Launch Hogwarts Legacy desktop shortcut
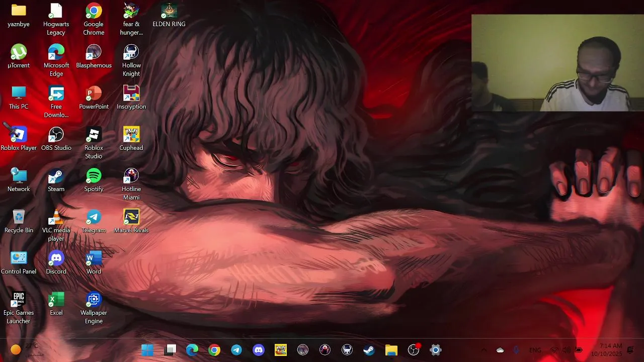 [x=56, y=20]
